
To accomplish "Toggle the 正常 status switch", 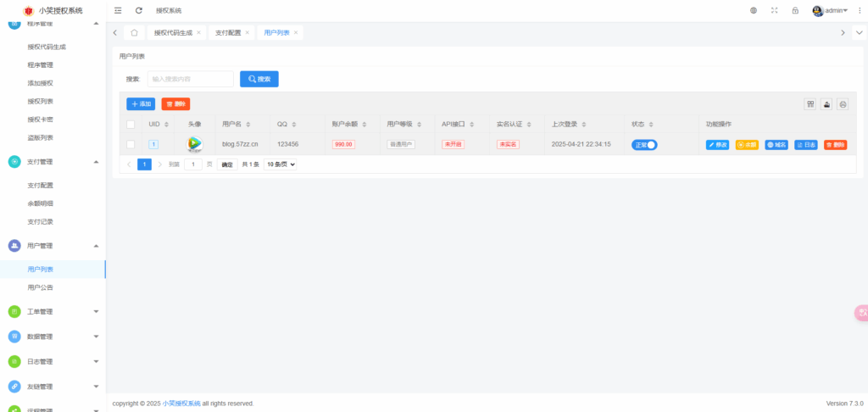I will pyautogui.click(x=644, y=144).
